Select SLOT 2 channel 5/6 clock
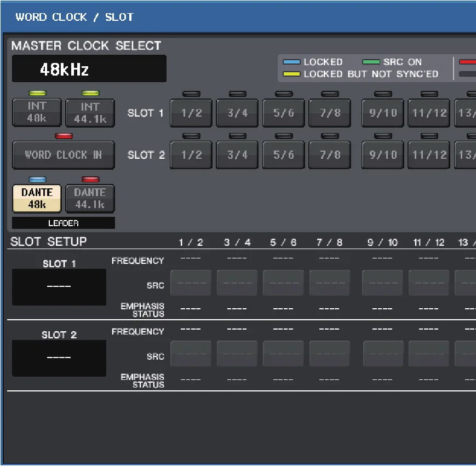 tap(284, 155)
